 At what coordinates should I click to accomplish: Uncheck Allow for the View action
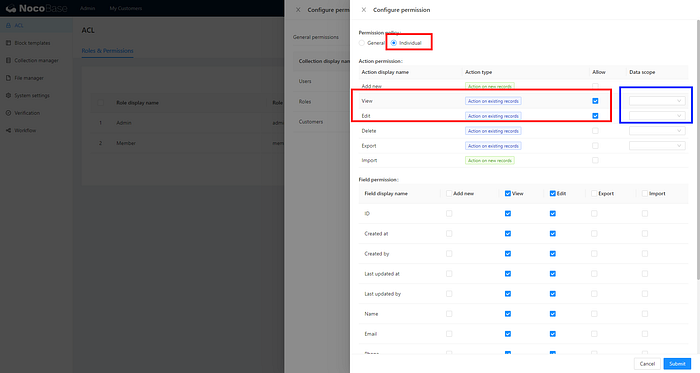point(595,101)
